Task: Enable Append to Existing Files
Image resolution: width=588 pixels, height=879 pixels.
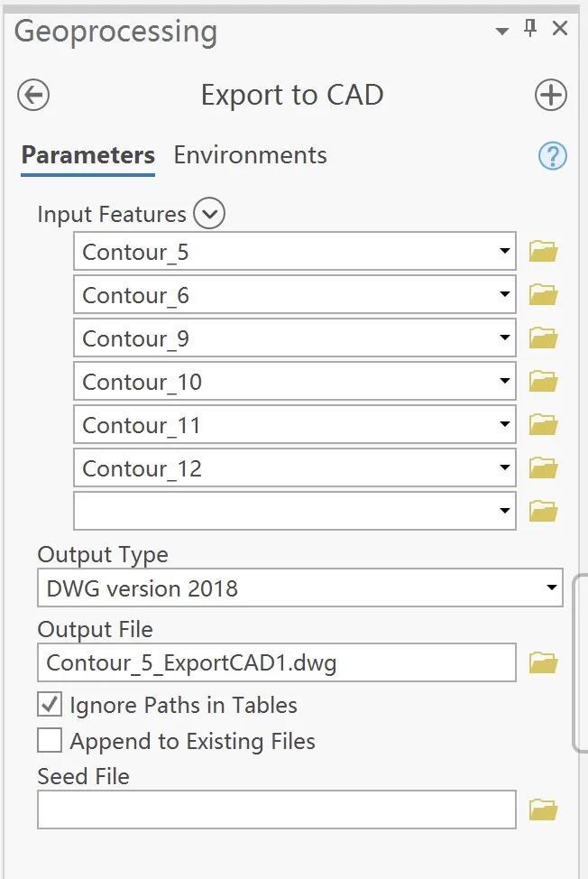Action: point(50,741)
